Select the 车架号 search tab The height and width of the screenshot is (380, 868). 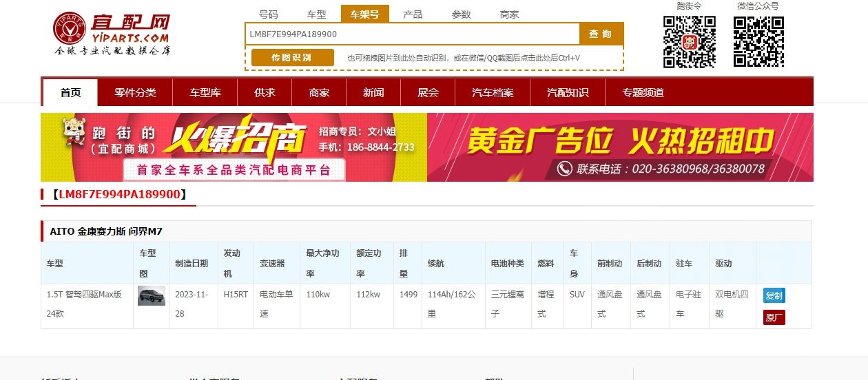point(365,14)
